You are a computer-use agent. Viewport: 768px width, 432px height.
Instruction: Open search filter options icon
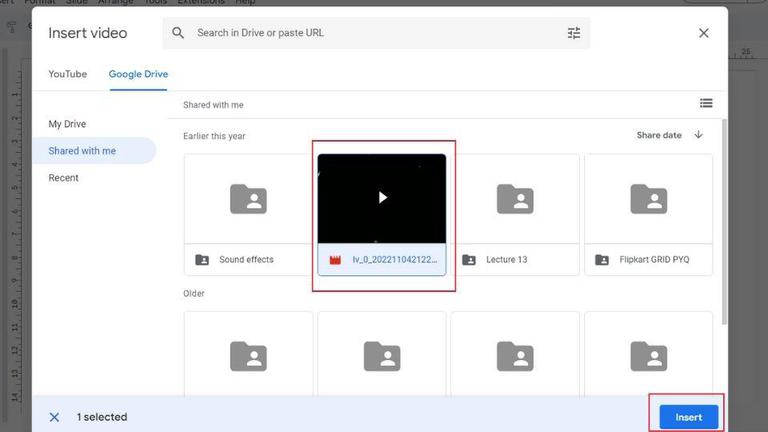[x=574, y=33]
